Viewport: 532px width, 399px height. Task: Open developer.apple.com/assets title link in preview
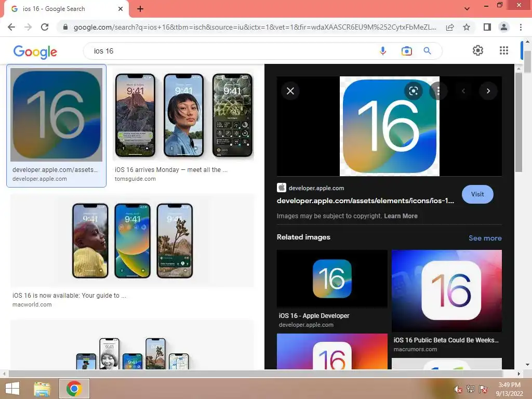point(365,201)
